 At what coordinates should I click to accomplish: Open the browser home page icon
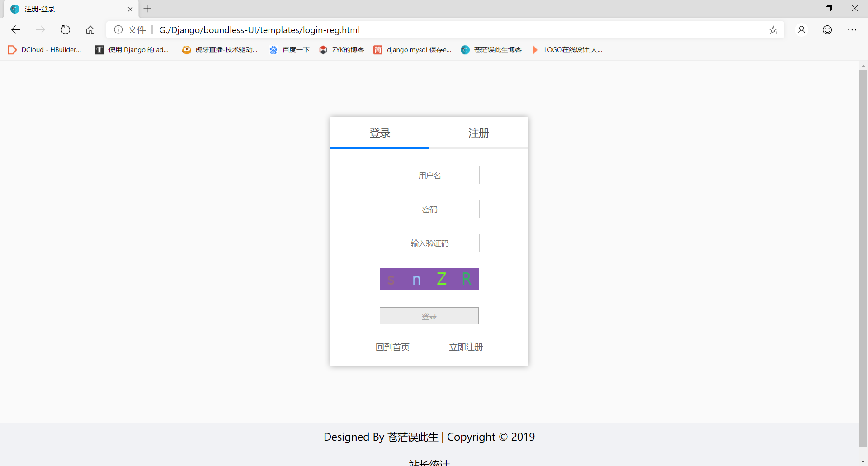[x=90, y=30]
